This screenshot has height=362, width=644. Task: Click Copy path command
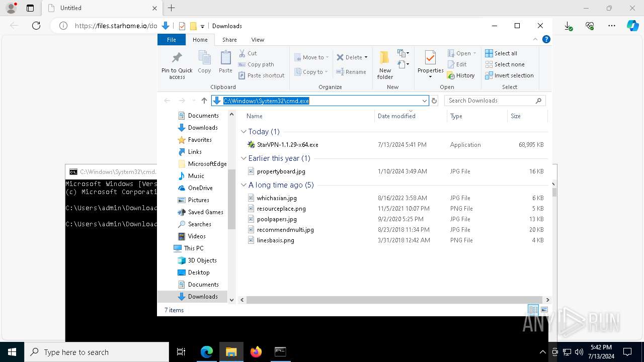256,64
